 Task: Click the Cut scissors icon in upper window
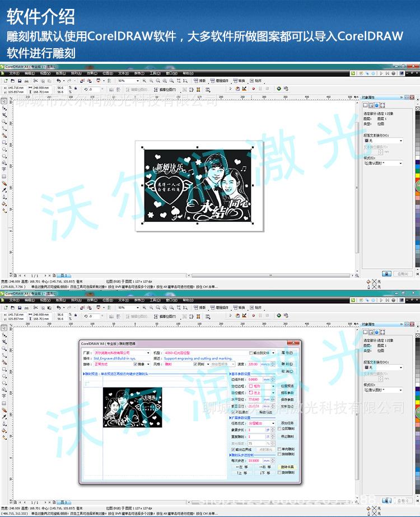click(36, 81)
